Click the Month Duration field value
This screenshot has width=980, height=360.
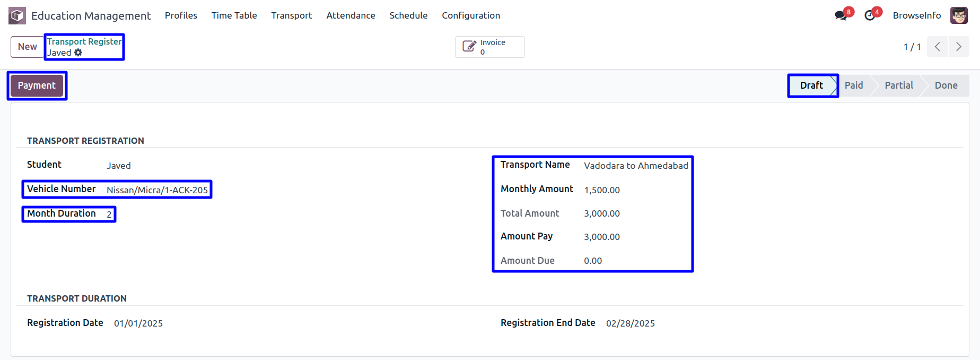tap(109, 215)
